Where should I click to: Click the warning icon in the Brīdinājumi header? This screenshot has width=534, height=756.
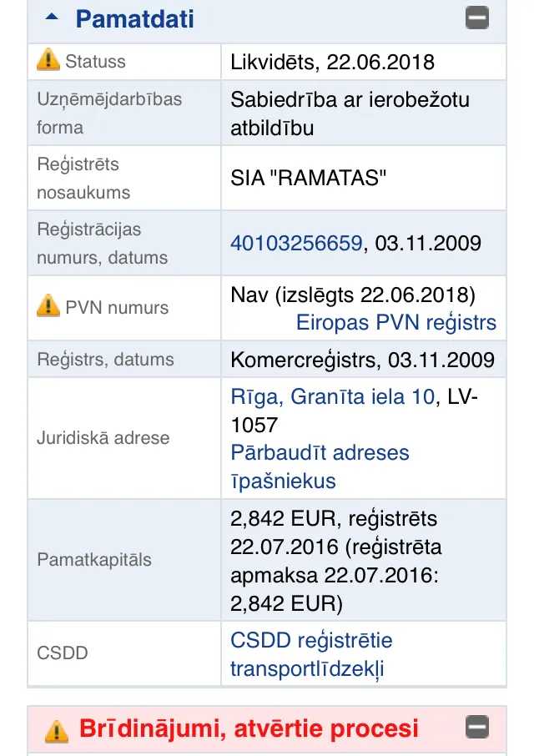pyautogui.click(x=57, y=731)
